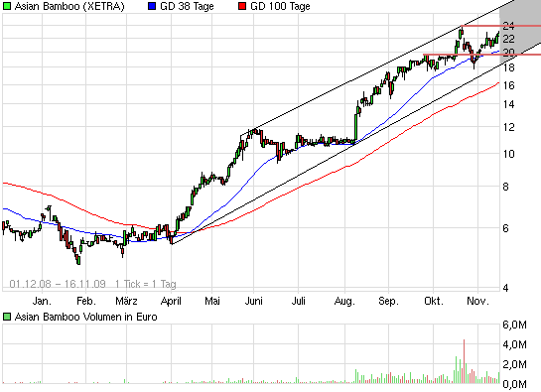Click the 'April' month axis label
This screenshot has width=541, height=392.
pyautogui.click(x=171, y=301)
